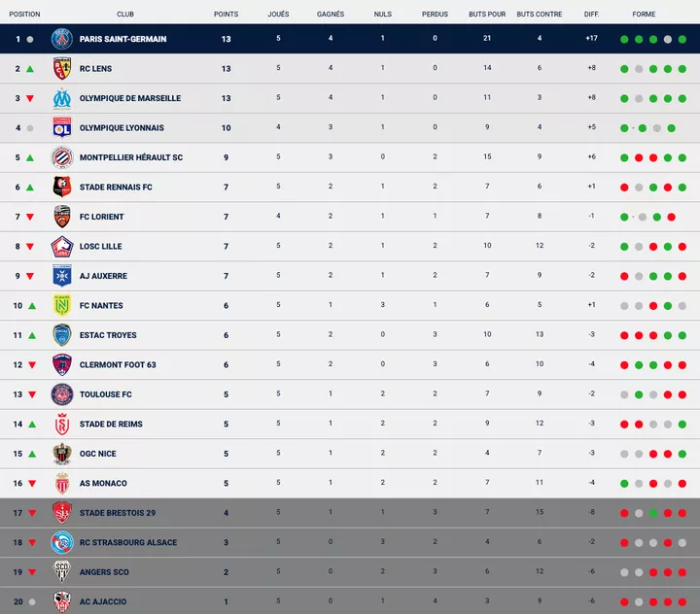Click the Diff. column header
The height and width of the screenshot is (614, 700).
click(591, 15)
